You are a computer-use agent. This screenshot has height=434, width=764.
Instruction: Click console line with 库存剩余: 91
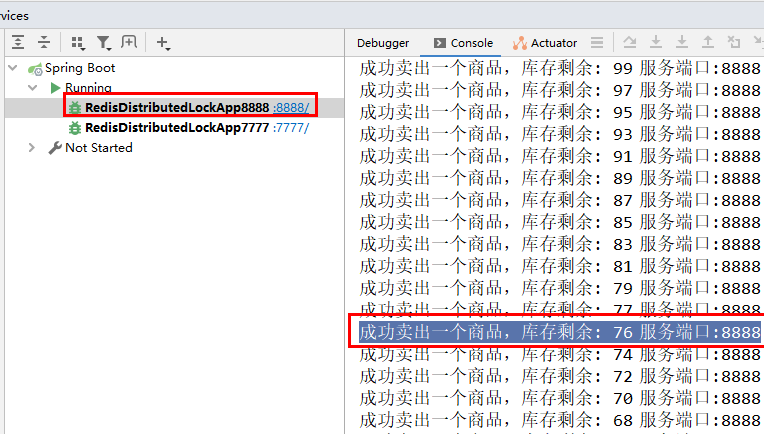(560, 156)
